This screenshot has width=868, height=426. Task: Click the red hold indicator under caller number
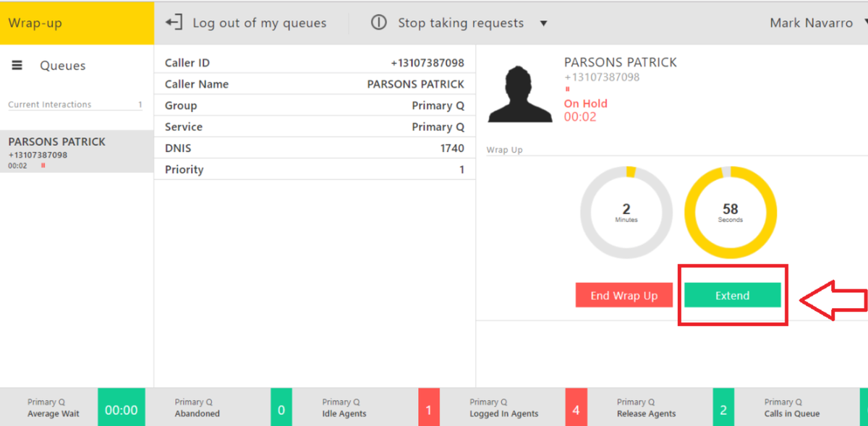pyautogui.click(x=568, y=90)
